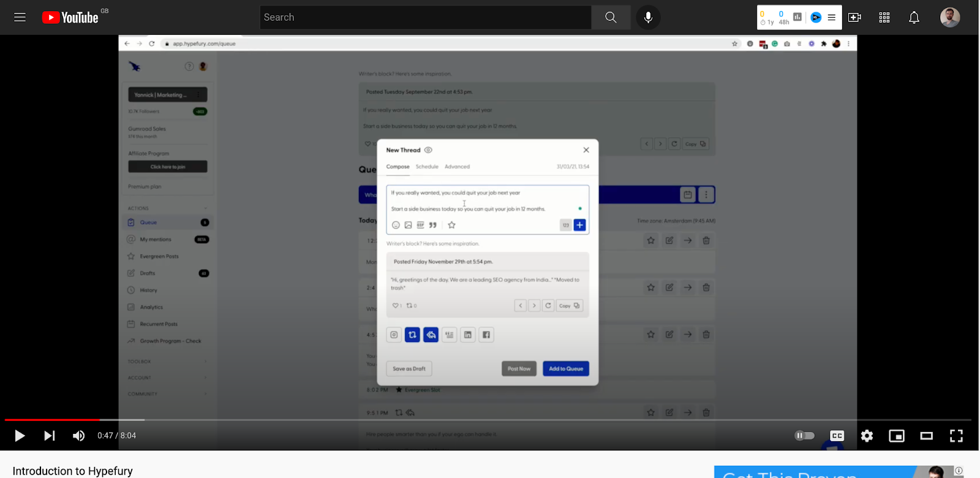Add another tweet with the blue plus button

579,226
